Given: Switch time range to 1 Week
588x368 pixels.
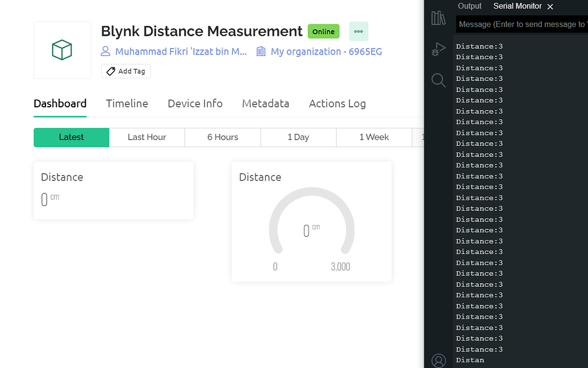Looking at the screenshot, I should coord(373,137).
